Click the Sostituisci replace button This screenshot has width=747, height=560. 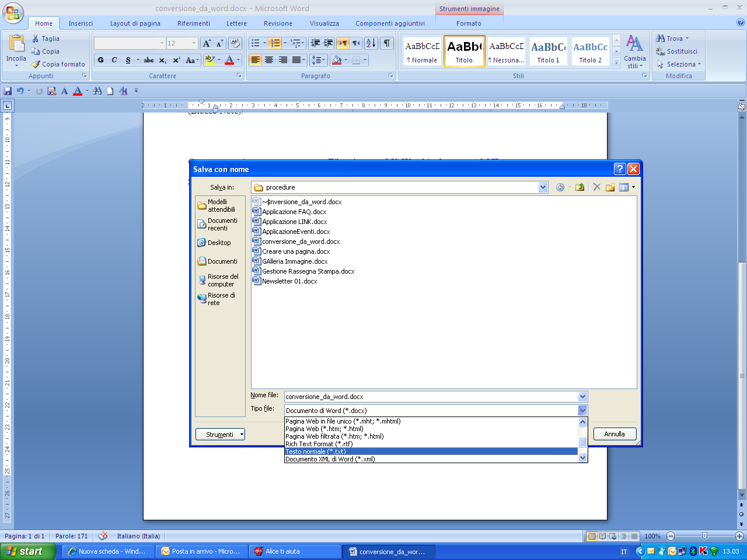tap(677, 51)
